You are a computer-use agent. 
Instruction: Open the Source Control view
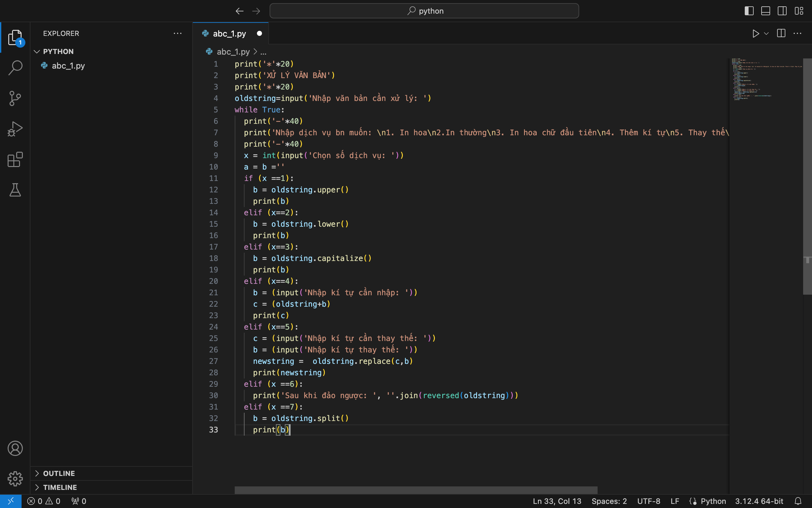click(x=15, y=98)
